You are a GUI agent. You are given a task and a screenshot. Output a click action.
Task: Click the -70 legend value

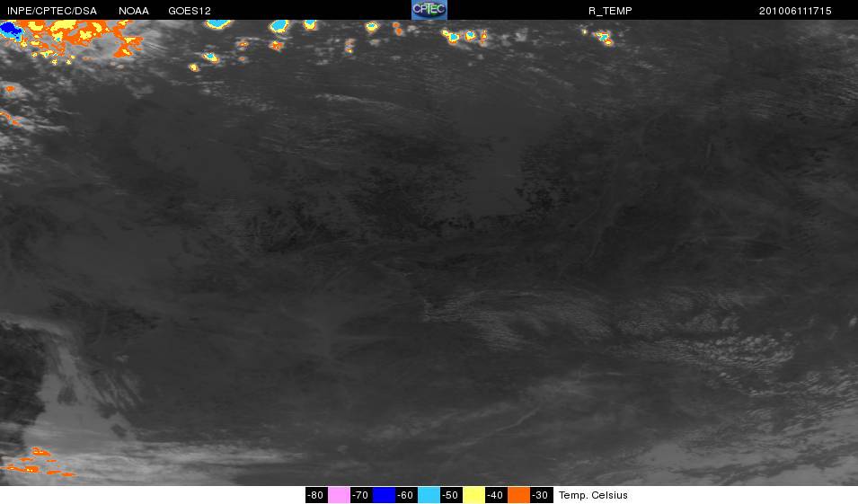click(361, 495)
